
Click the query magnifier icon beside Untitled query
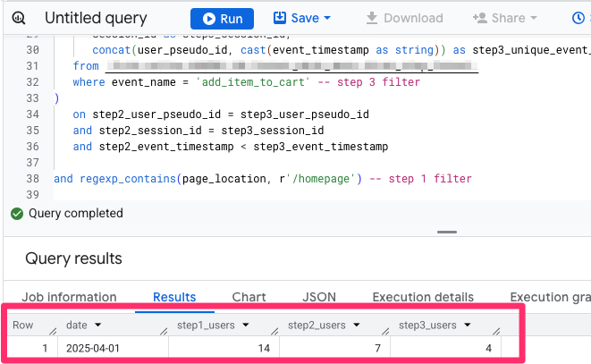[21, 18]
